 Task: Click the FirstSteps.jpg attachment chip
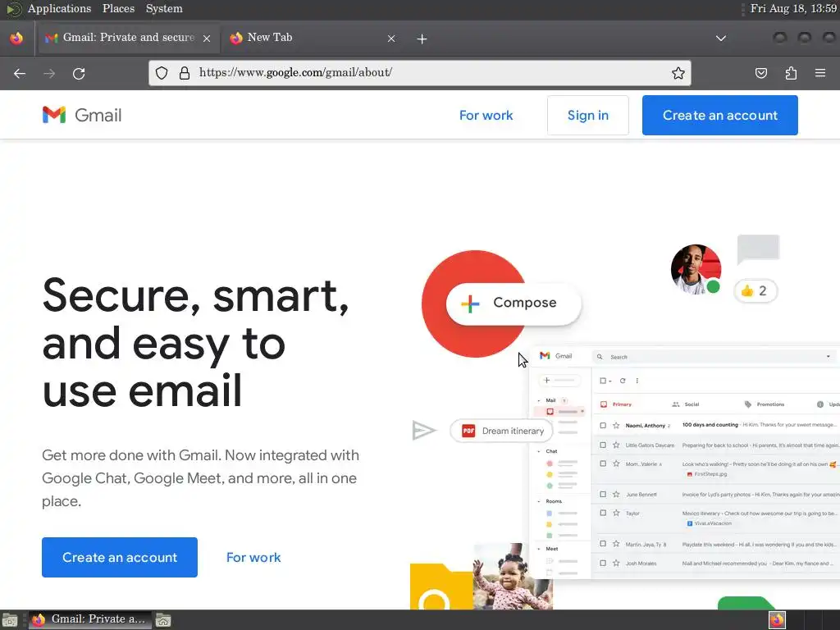(707, 474)
